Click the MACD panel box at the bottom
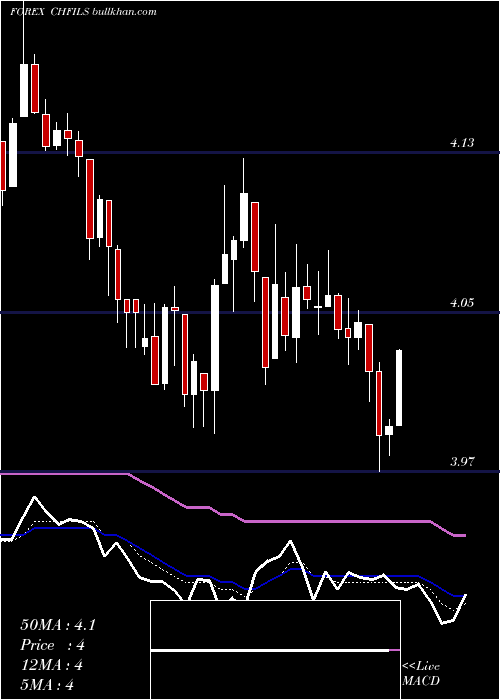This screenshot has width=500, height=700. (275, 650)
